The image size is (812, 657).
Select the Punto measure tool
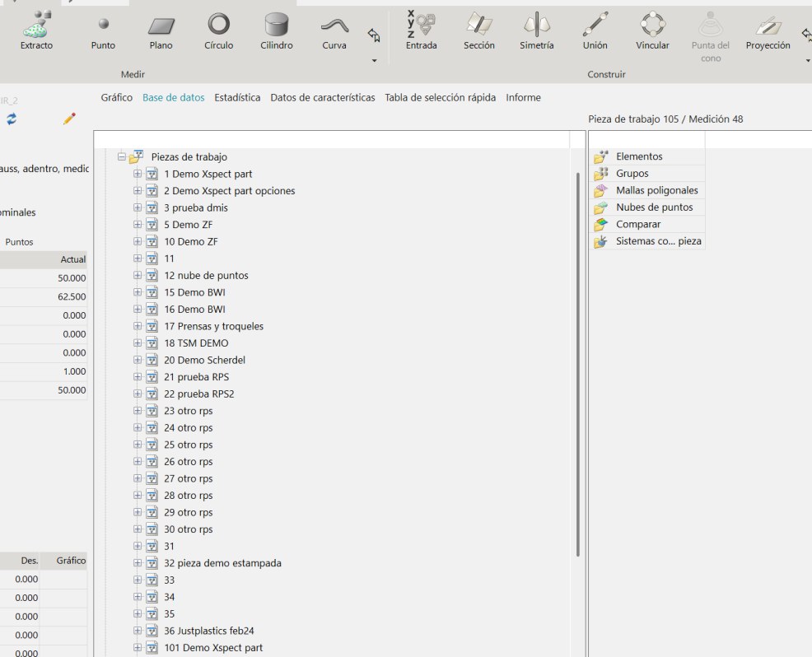pyautogui.click(x=103, y=32)
